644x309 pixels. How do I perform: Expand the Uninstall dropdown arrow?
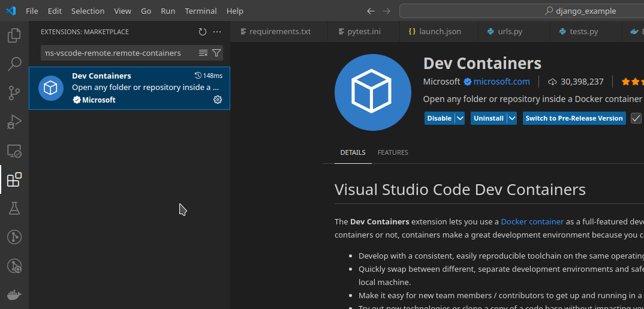[x=511, y=118]
